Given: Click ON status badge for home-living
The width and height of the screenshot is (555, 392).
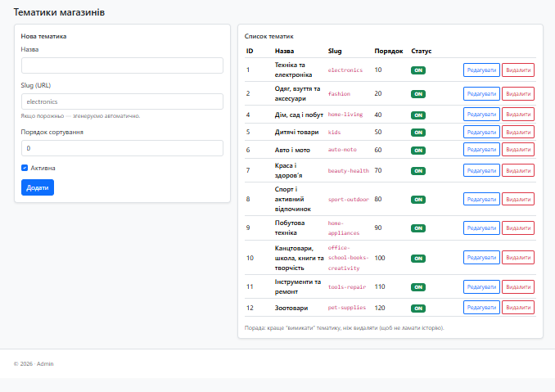Looking at the screenshot, I should [x=418, y=115].
